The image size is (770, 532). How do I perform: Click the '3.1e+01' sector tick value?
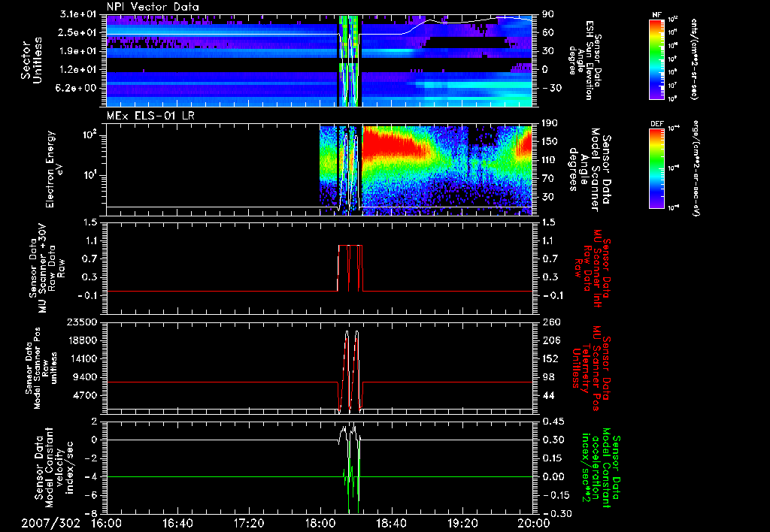[x=77, y=14]
